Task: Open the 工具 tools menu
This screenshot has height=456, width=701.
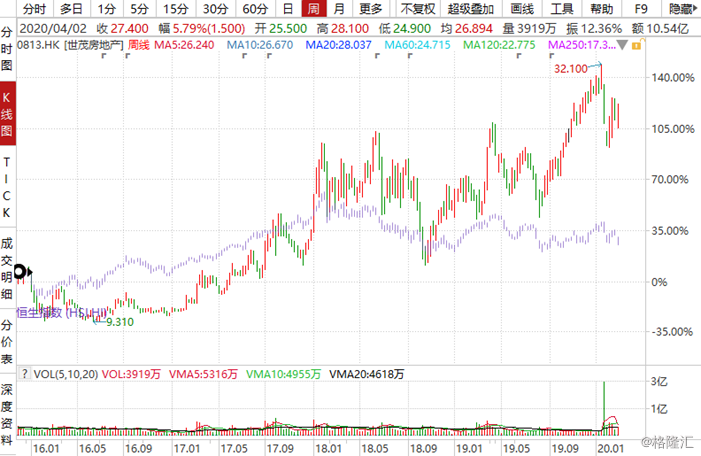Action: click(x=562, y=9)
